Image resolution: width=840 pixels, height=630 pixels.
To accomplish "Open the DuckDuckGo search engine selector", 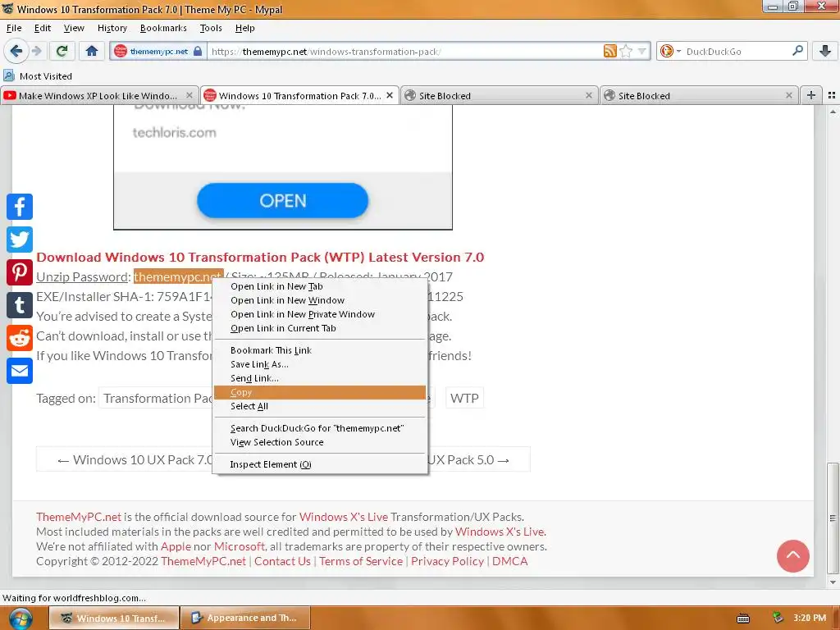I will tap(670, 51).
